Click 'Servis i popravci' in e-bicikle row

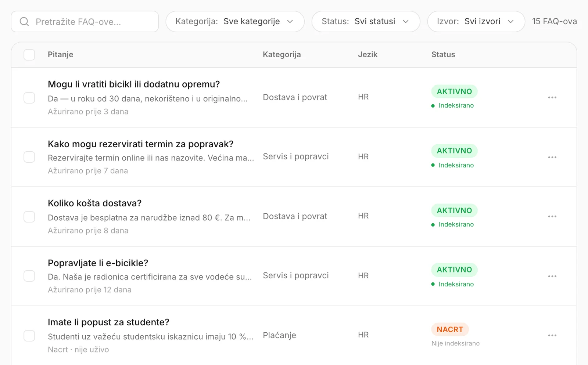click(x=296, y=275)
